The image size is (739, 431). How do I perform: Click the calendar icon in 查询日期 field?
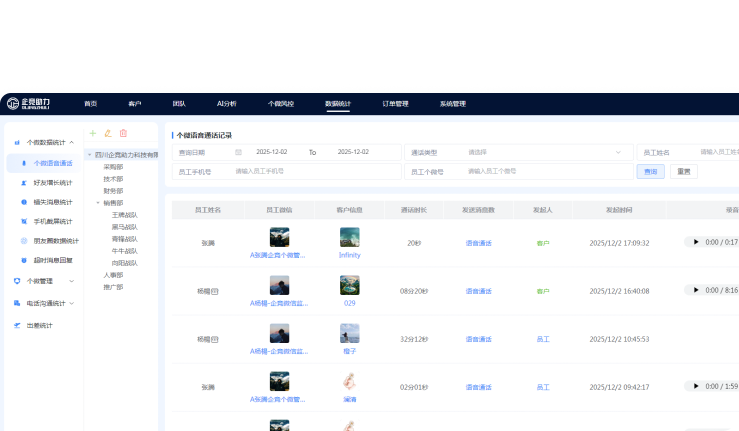(238, 152)
